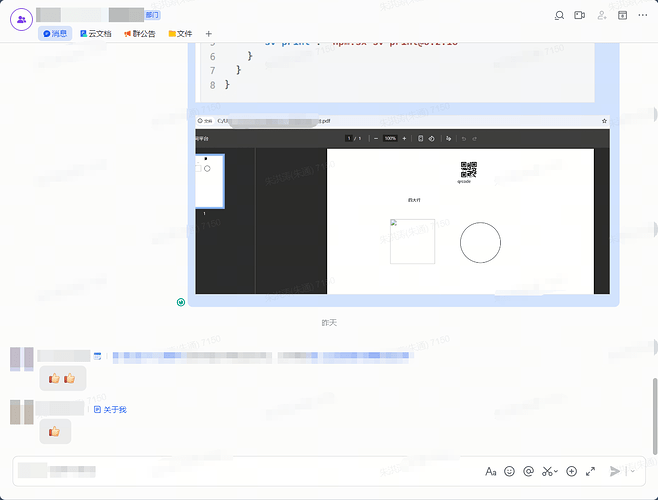Switch to the 云文档 tab

[x=96, y=34]
